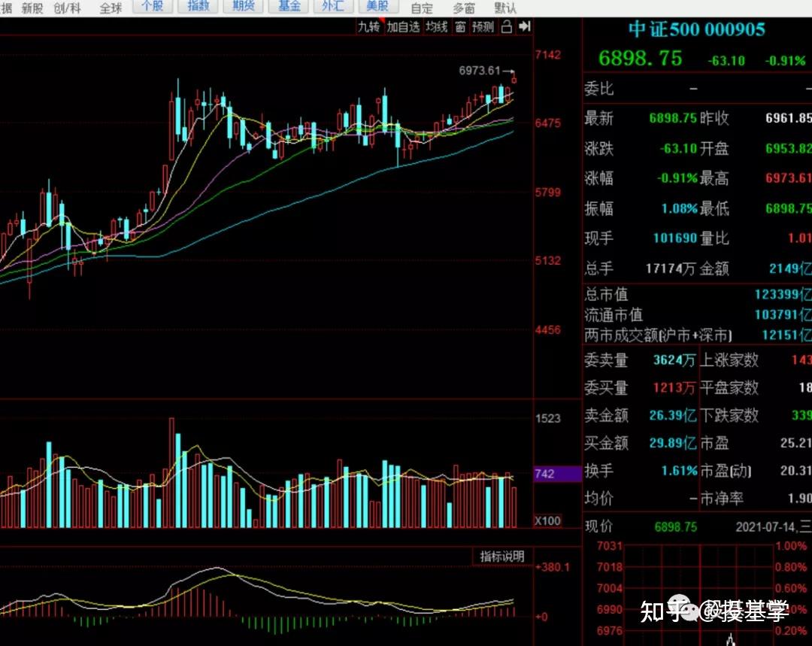Viewport: 812px width, 646px height.
Task: Click the 委买量 value 1213万
Action: click(x=674, y=387)
